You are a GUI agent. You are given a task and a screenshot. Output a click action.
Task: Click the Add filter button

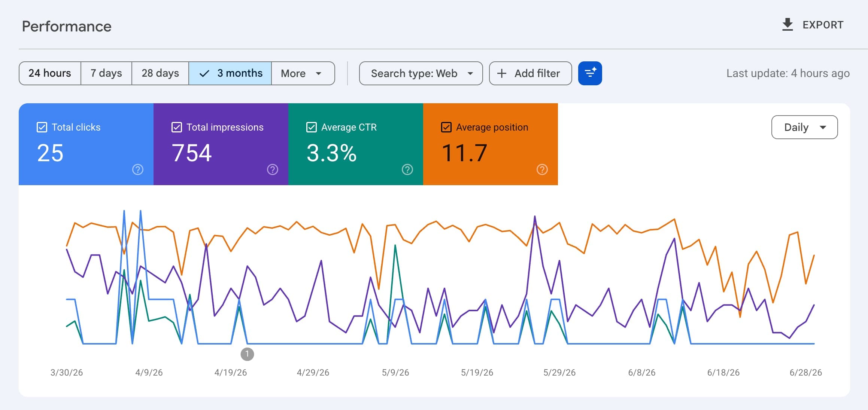pos(530,73)
